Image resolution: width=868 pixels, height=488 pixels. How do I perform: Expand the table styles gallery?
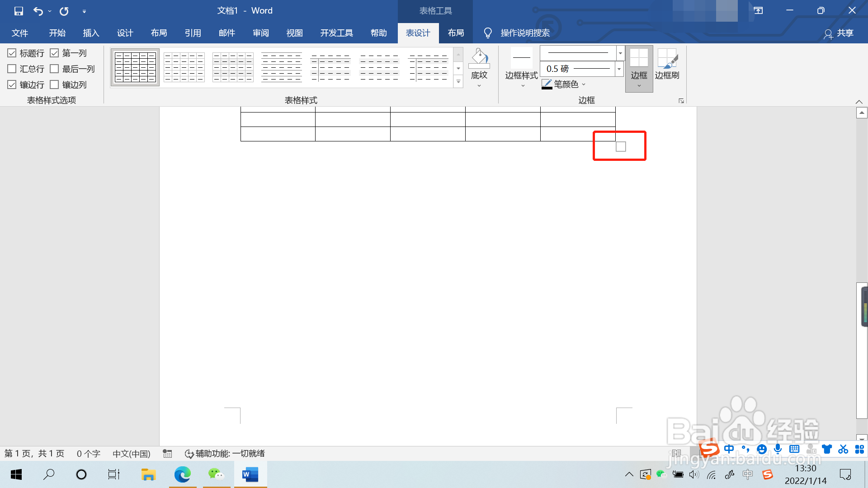pos(458,82)
